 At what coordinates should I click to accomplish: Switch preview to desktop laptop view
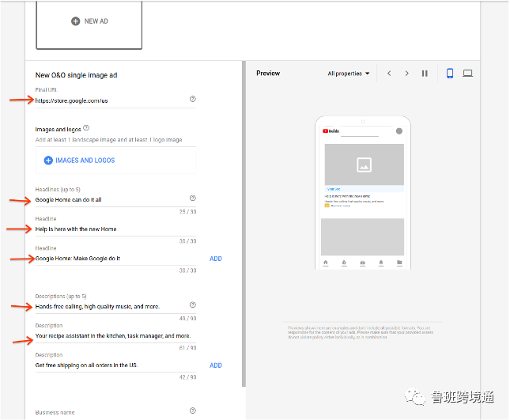pyautogui.click(x=468, y=74)
